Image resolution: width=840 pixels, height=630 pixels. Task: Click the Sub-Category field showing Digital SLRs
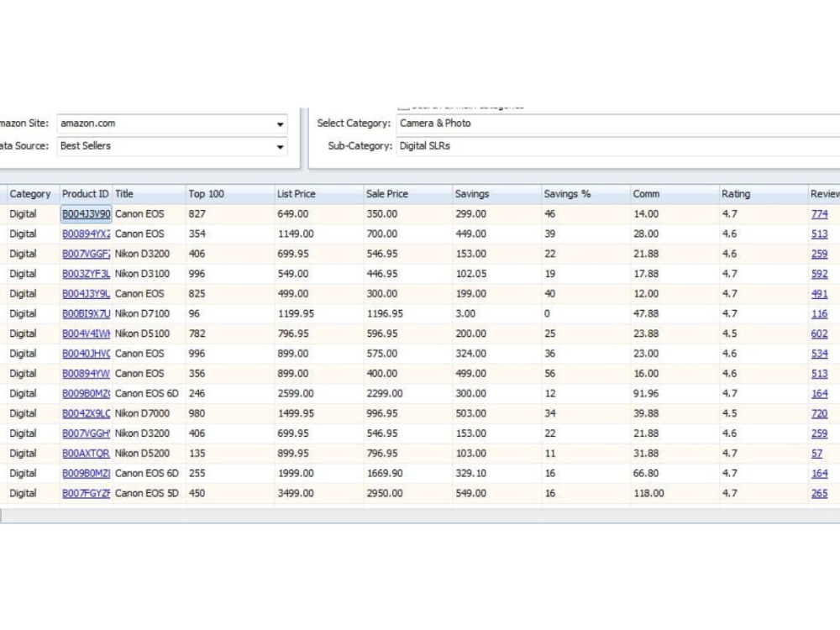click(617, 145)
